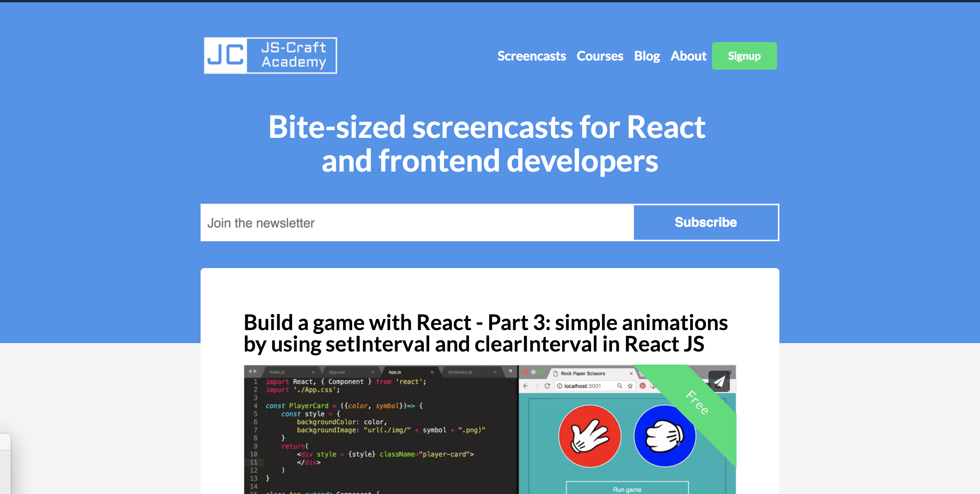Image resolution: width=980 pixels, height=494 pixels.
Task: Click the bookmark star next to localhost:3001
Action: coord(630,386)
